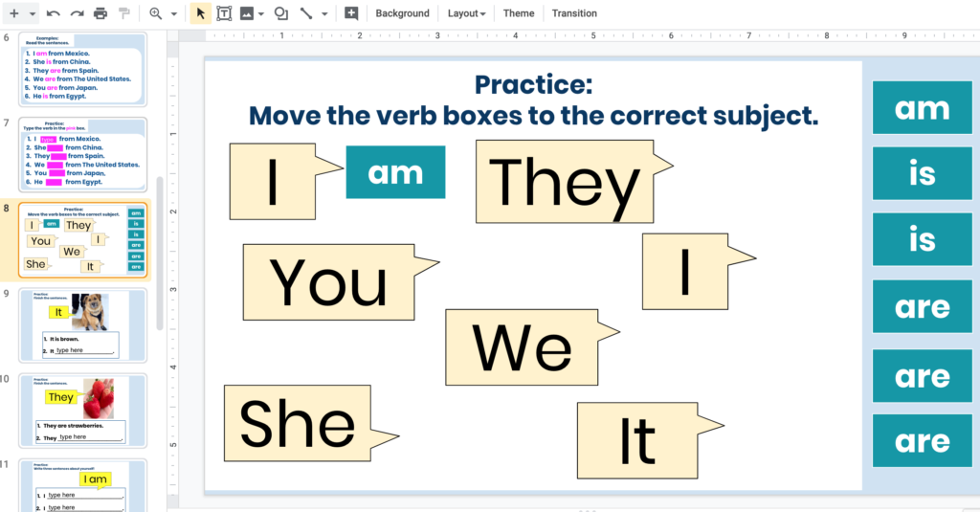Select the middle 'are' verb box
The image size is (980, 512).
(x=923, y=376)
